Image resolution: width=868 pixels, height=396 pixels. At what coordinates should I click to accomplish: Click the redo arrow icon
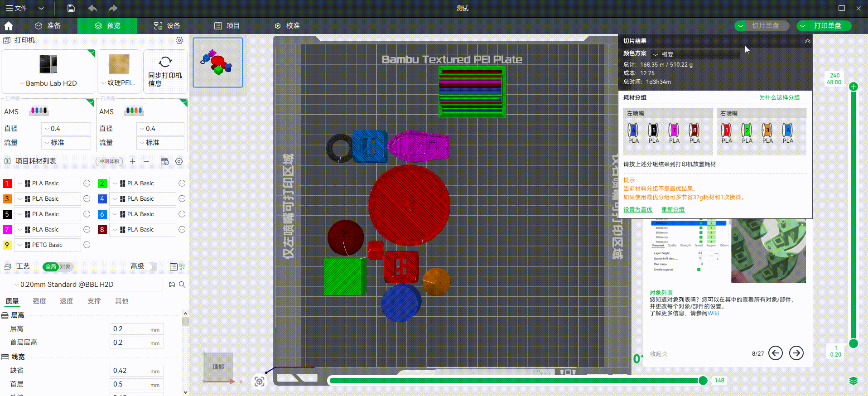(x=113, y=8)
